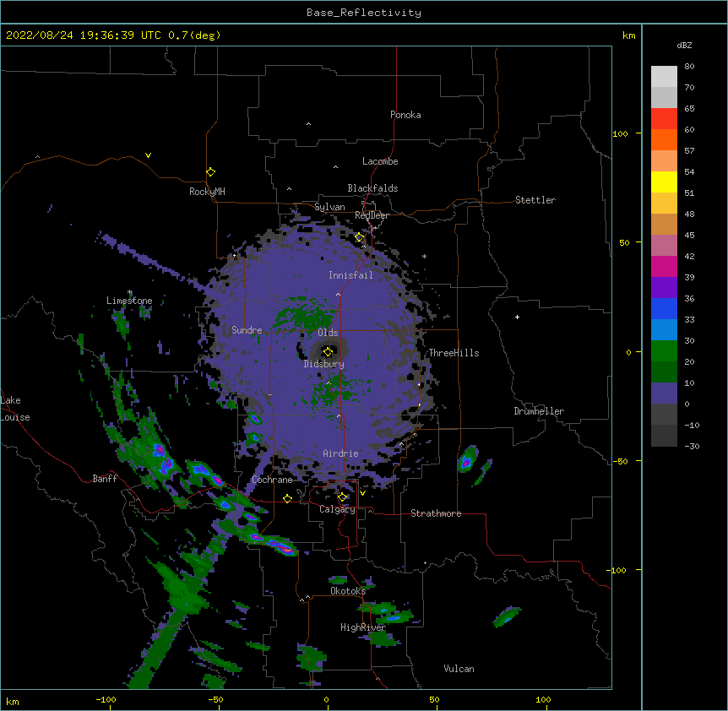Click the intense storm cell east of Strathmore

click(x=467, y=459)
